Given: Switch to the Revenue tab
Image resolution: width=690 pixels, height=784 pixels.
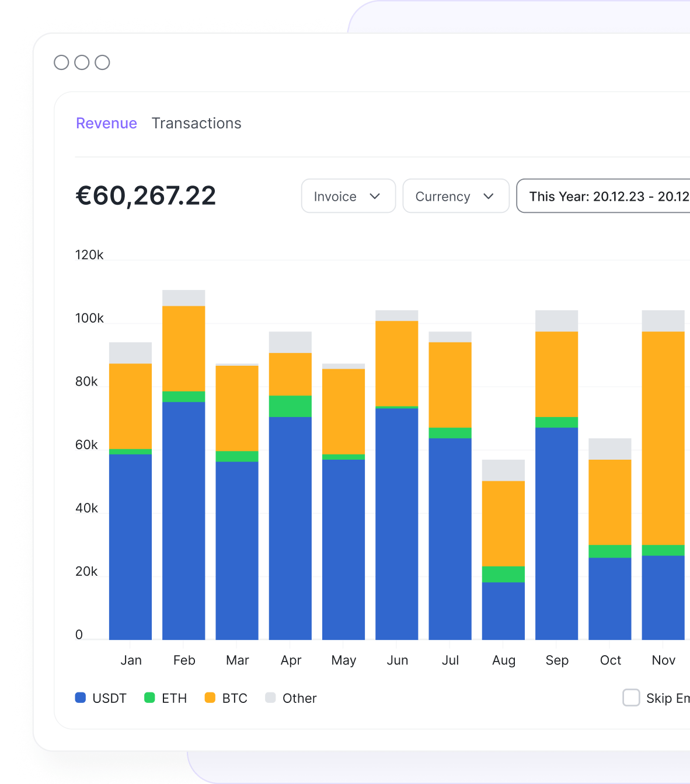Looking at the screenshot, I should point(106,123).
